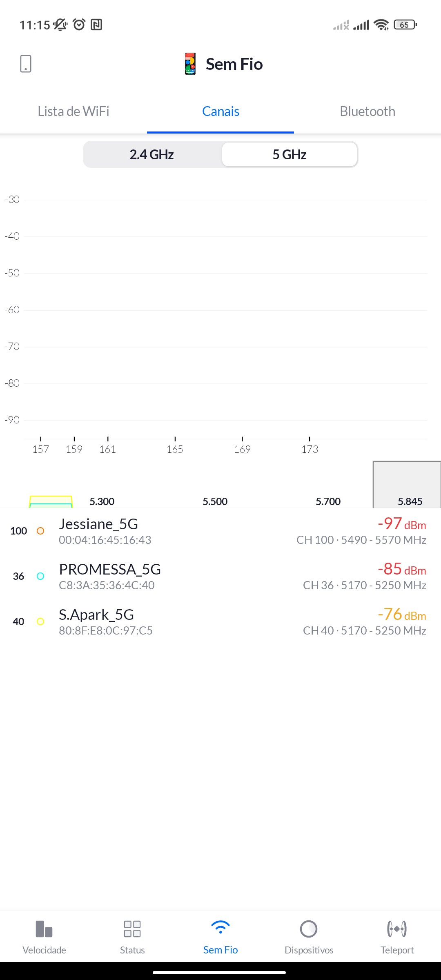Select the Sem Fio wifi icon
Screen dimensions: 441x980
click(x=220, y=928)
